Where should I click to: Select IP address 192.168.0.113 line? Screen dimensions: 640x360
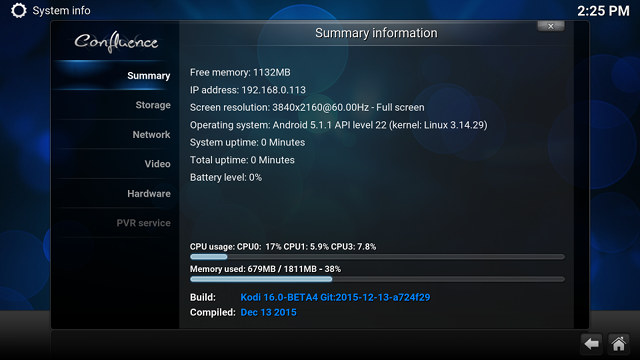pos(248,90)
